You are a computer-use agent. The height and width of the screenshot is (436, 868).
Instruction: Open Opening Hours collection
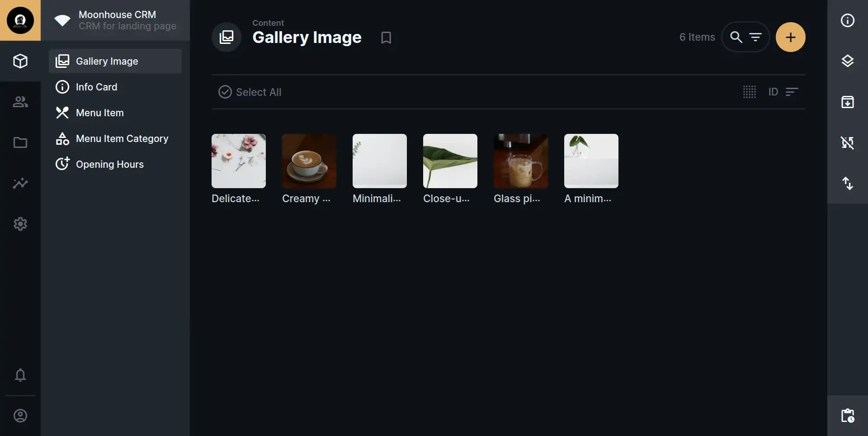(109, 164)
